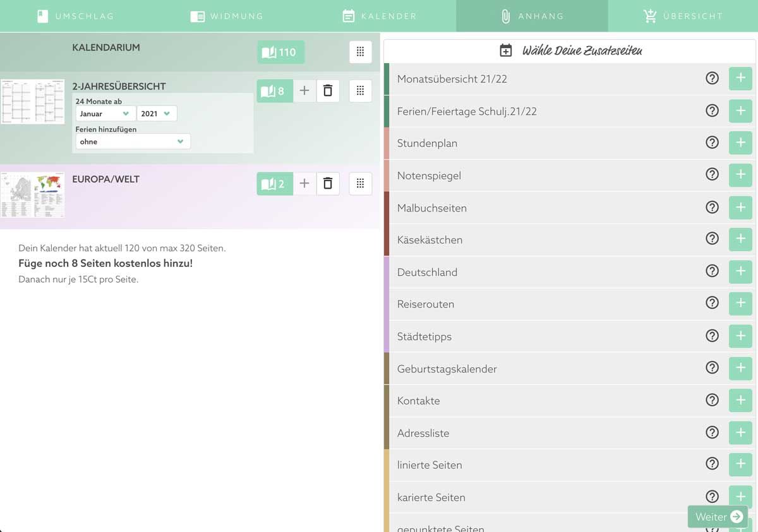Switch to the Umschlag tab

pos(76,16)
